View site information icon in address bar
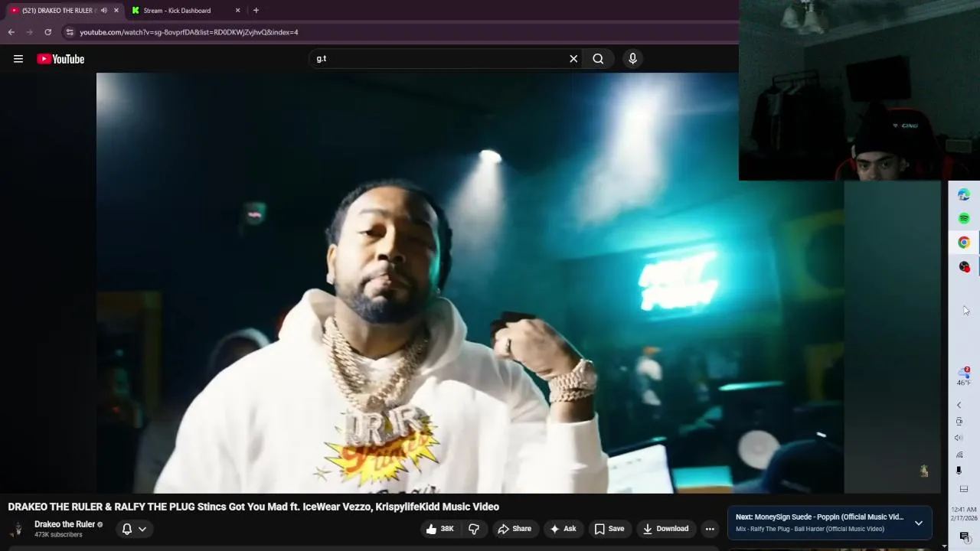The width and height of the screenshot is (980, 551). pos(70,32)
